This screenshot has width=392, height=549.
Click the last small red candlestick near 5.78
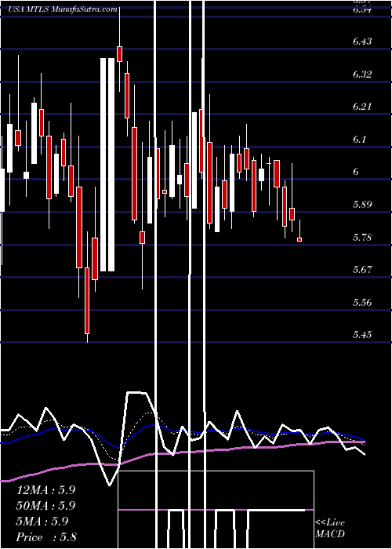tap(299, 239)
